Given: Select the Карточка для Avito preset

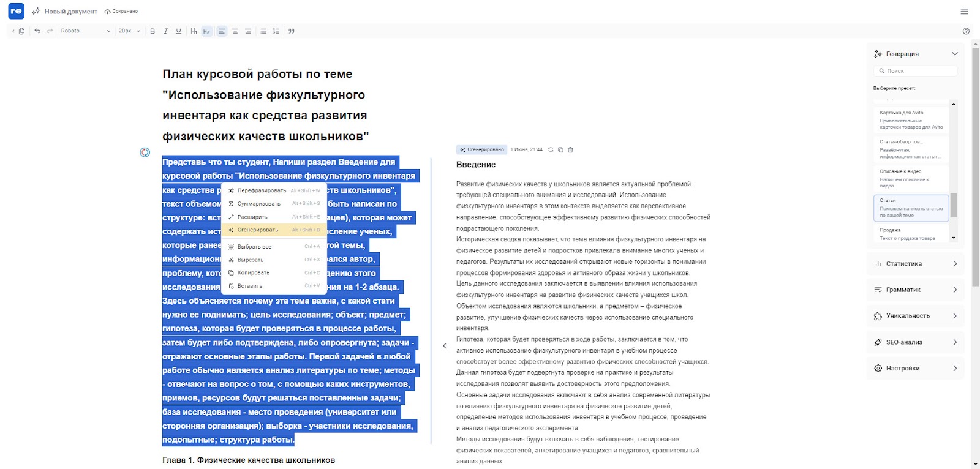Looking at the screenshot, I should (x=911, y=120).
